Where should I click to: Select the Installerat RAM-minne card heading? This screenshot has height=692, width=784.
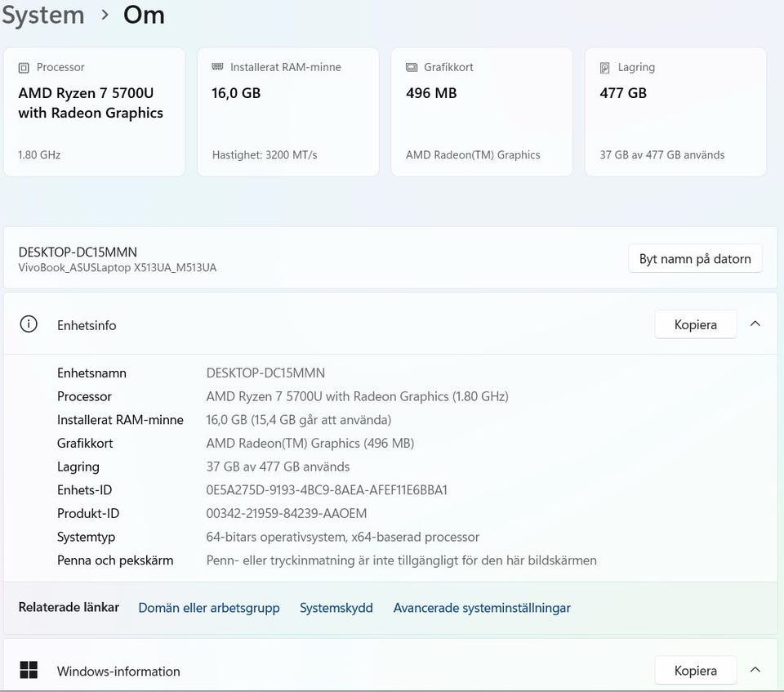click(286, 67)
